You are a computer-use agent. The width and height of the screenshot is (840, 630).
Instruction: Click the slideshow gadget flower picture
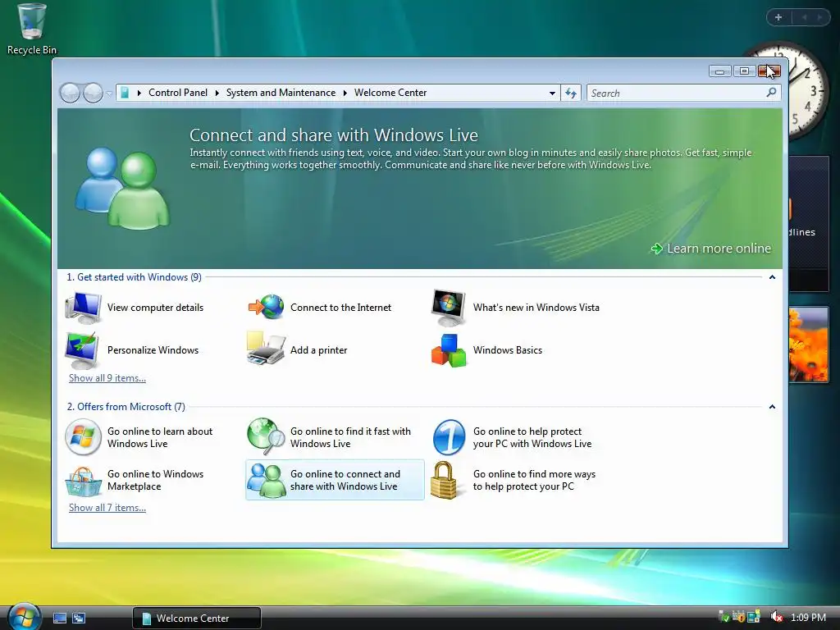click(808, 345)
